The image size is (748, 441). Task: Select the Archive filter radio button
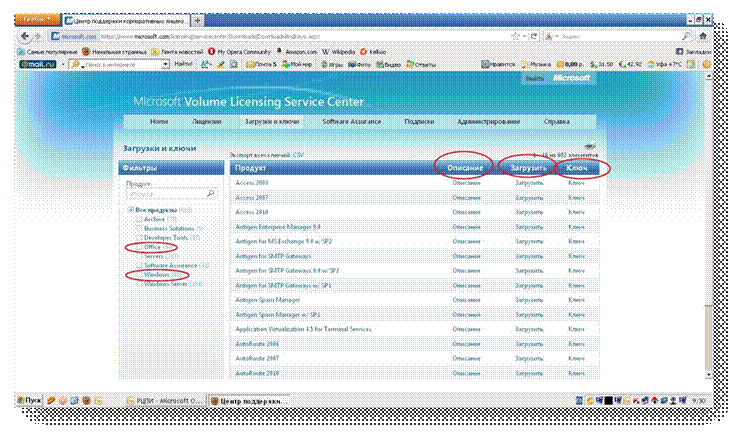[x=139, y=219]
